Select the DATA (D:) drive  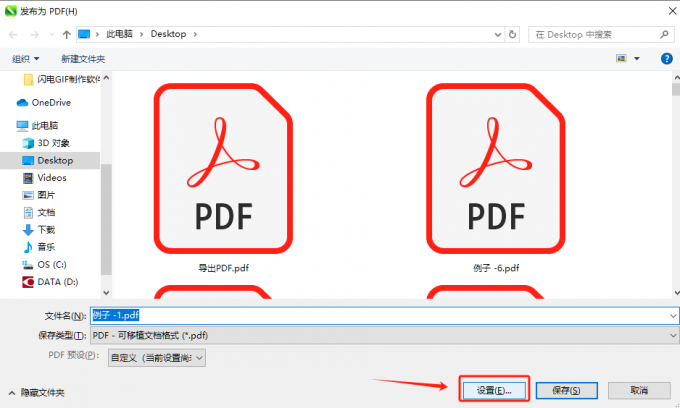(x=50, y=282)
